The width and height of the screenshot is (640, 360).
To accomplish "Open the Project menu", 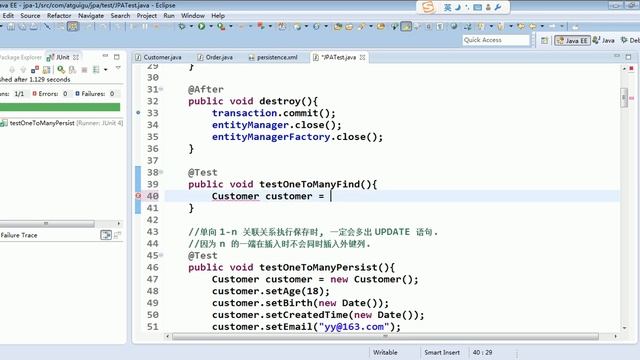I will (147, 16).
